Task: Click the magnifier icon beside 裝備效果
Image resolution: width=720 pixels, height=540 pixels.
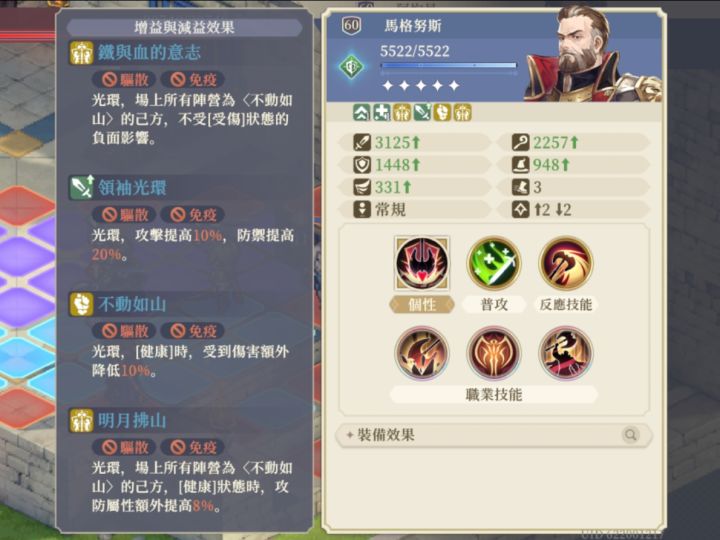Action: tap(630, 434)
